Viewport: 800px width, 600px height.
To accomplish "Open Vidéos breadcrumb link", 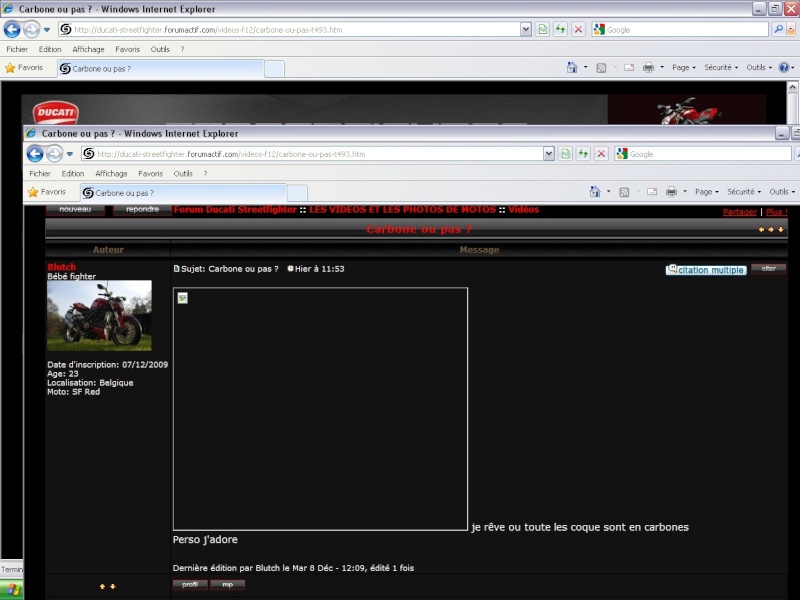I will 523,210.
